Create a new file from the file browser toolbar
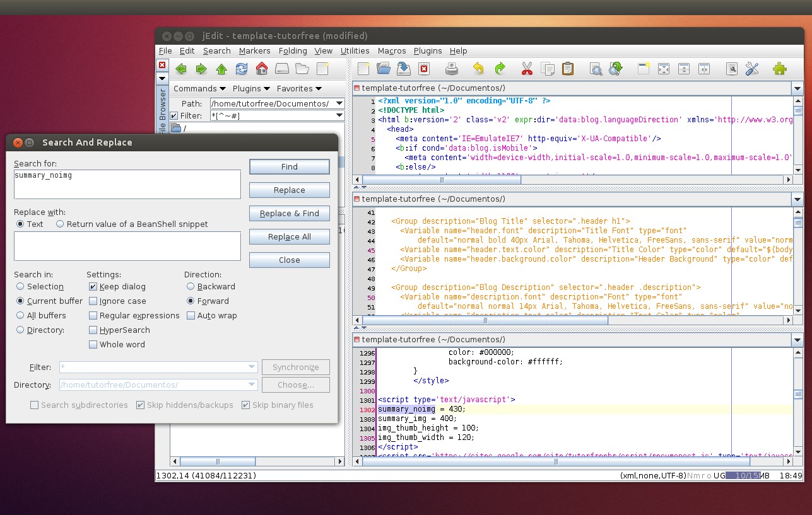Viewport: 812px width, 515px height. [322, 69]
